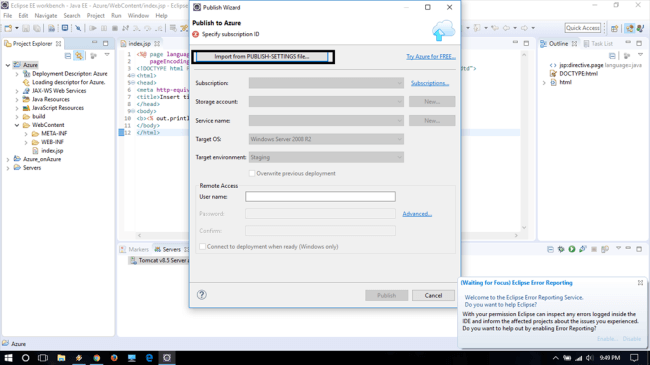
Task: Open the Subscription dropdown
Action: point(326,83)
